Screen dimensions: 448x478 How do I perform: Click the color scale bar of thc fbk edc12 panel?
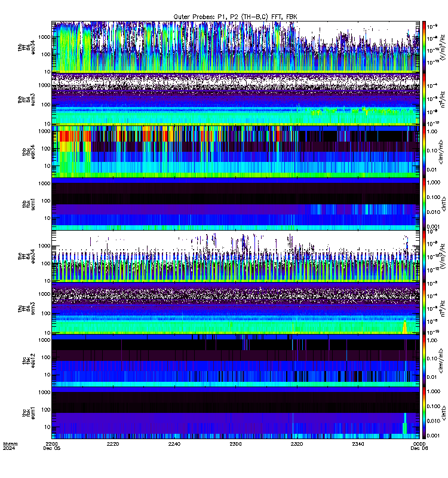click(x=424, y=361)
